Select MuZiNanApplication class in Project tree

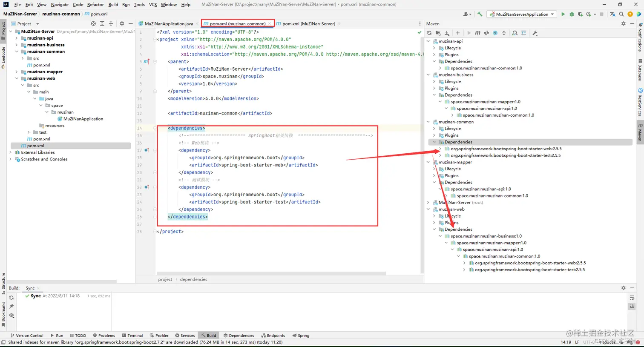pos(83,119)
